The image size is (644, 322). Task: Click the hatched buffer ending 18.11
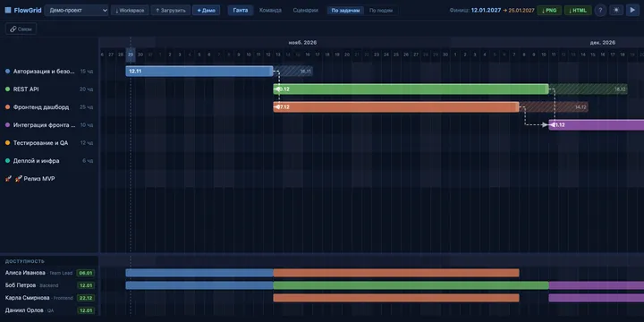[292, 71]
